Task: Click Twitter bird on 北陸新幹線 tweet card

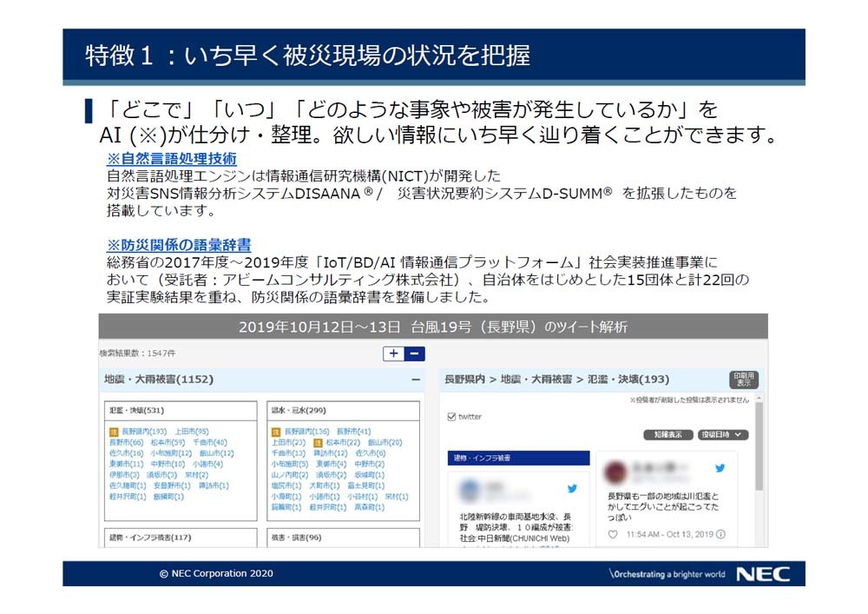Action: tap(572, 488)
